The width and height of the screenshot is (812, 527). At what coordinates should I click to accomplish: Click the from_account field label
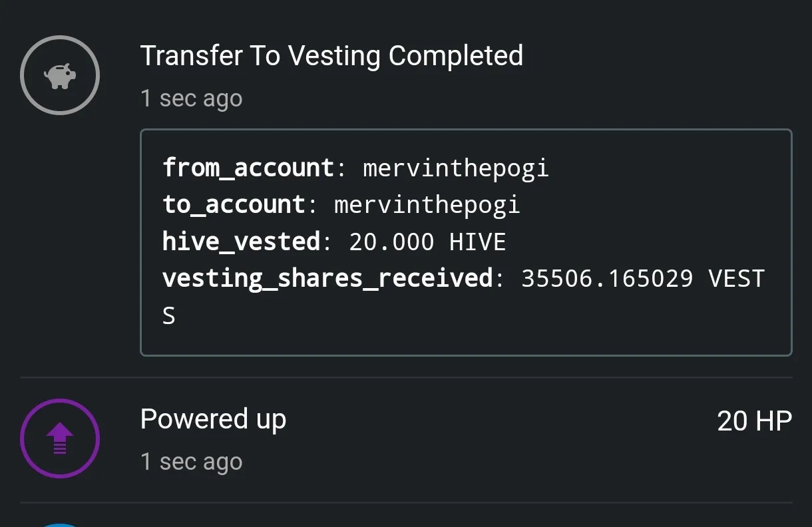click(x=248, y=168)
